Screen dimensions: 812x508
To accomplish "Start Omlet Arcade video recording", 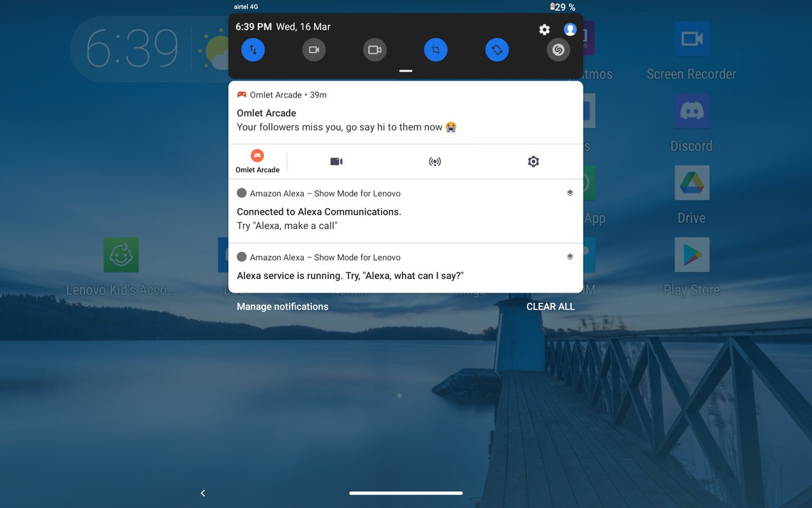I will tap(336, 161).
